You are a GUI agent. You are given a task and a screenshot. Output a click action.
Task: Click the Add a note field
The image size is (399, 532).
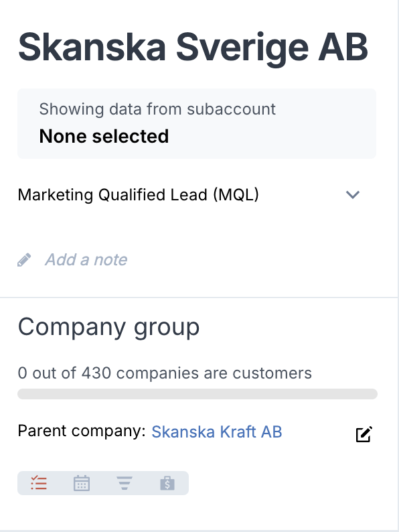tap(86, 260)
